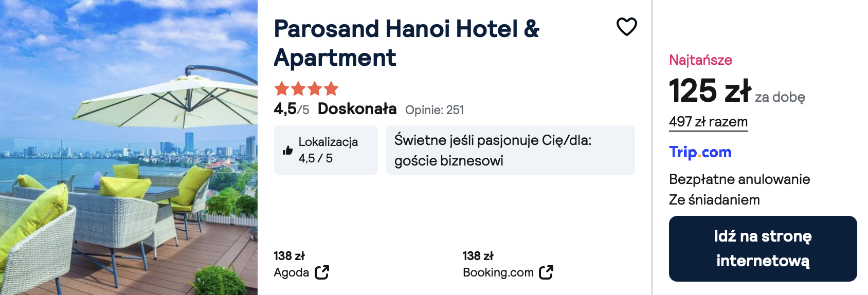This screenshot has width=868, height=295.
Task: Save hotel with the heart icon
Action: [626, 27]
